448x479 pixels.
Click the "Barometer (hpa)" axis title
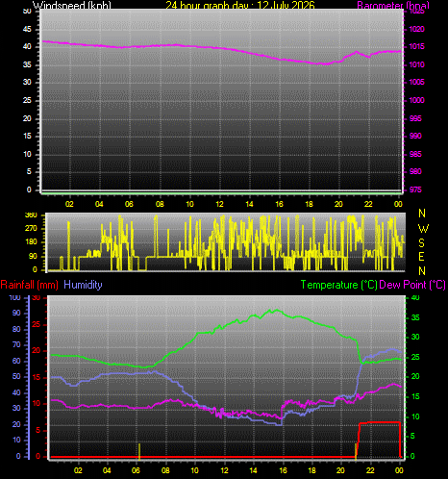(393, 5)
